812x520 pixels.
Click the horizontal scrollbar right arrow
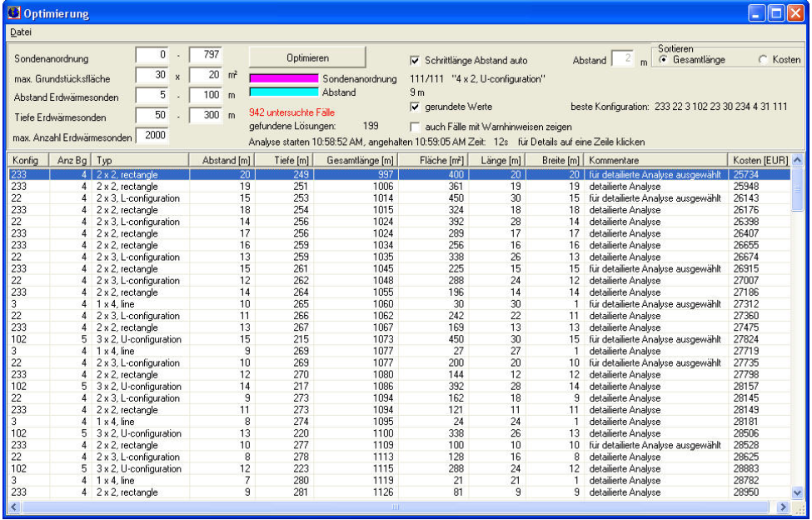click(x=783, y=507)
